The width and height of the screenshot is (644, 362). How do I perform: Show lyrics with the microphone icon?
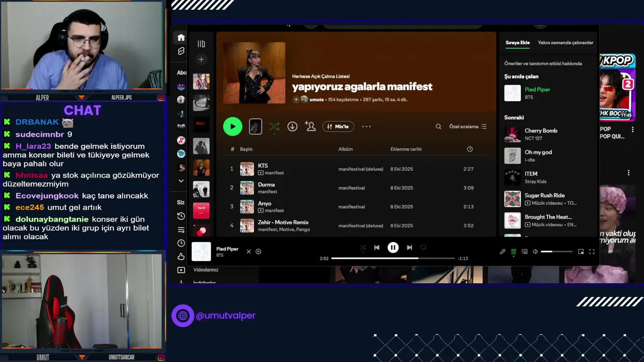click(x=503, y=251)
